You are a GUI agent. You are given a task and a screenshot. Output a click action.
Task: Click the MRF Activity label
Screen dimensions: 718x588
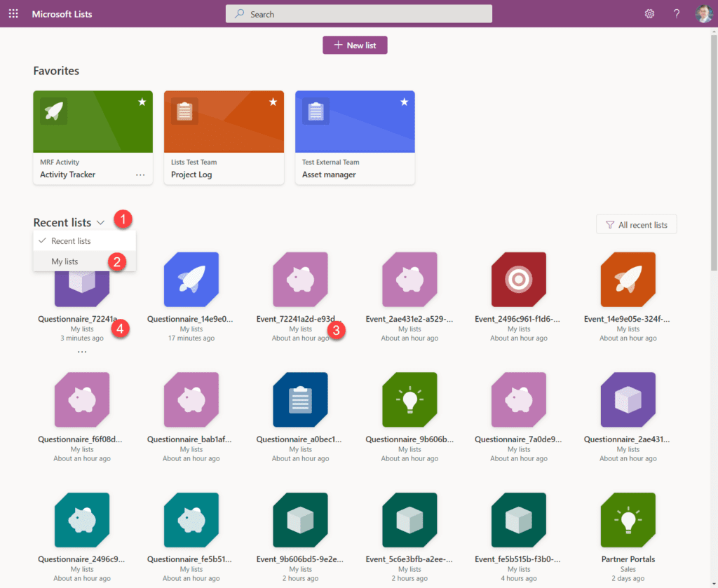pos(60,162)
